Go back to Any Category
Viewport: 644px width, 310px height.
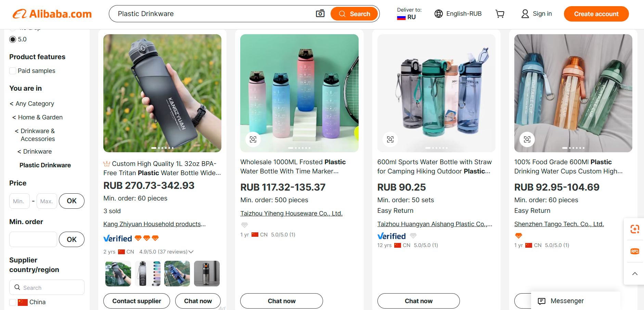click(32, 104)
